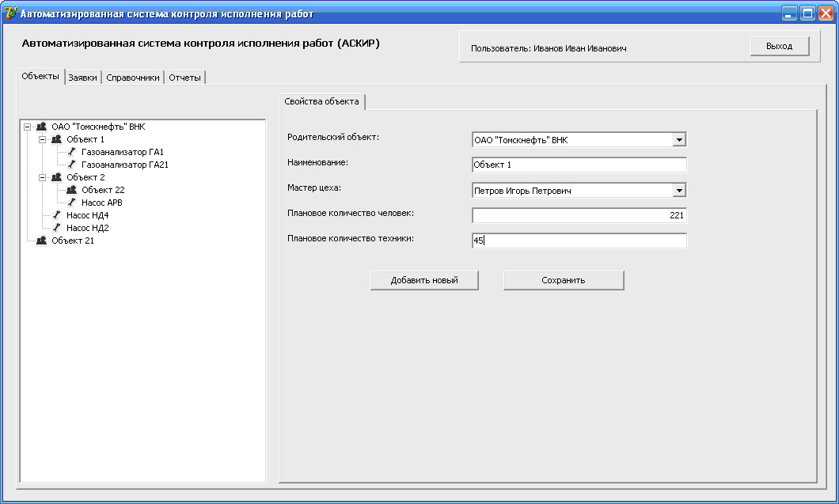
Task: Open the Справочники tab
Action: (x=133, y=78)
